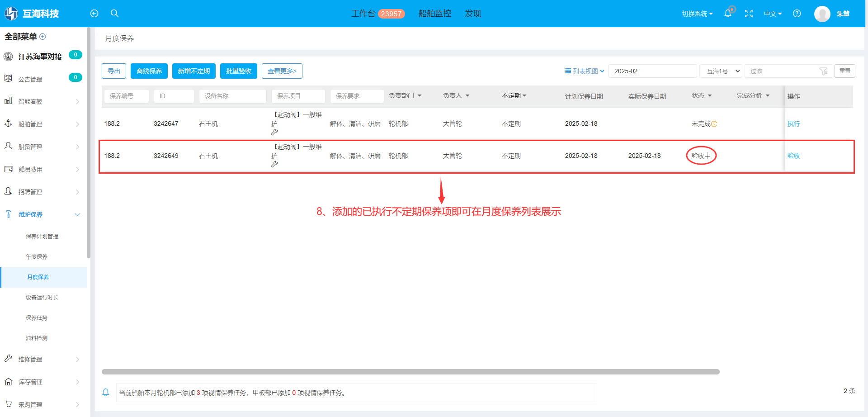Expand the 船员管理 menu
The height and width of the screenshot is (417, 868).
[x=77, y=147]
